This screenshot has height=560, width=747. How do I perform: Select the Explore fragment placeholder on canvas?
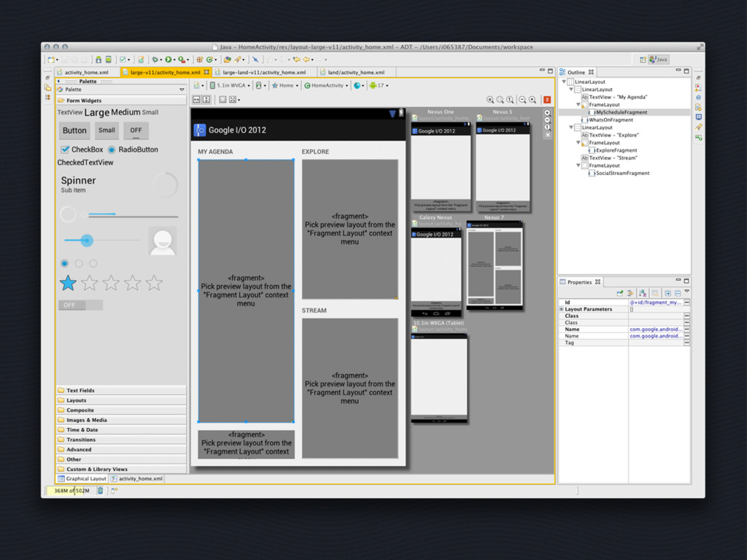click(349, 229)
